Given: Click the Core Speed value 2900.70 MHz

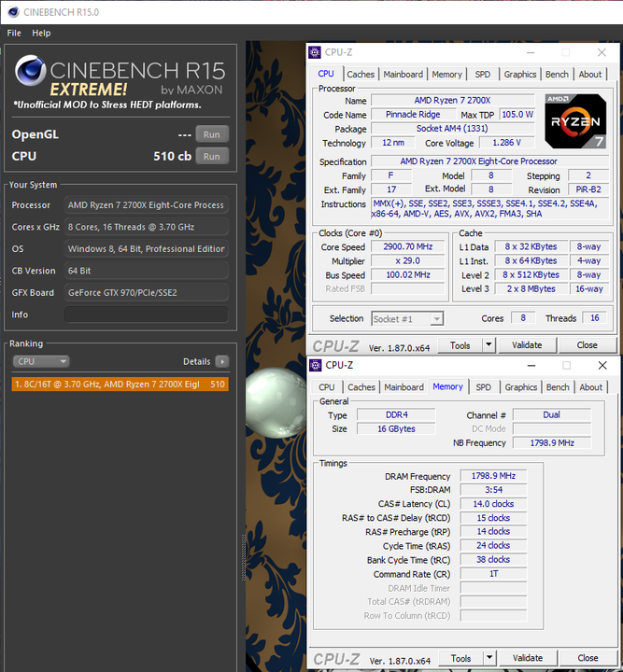Looking at the screenshot, I should (x=408, y=246).
